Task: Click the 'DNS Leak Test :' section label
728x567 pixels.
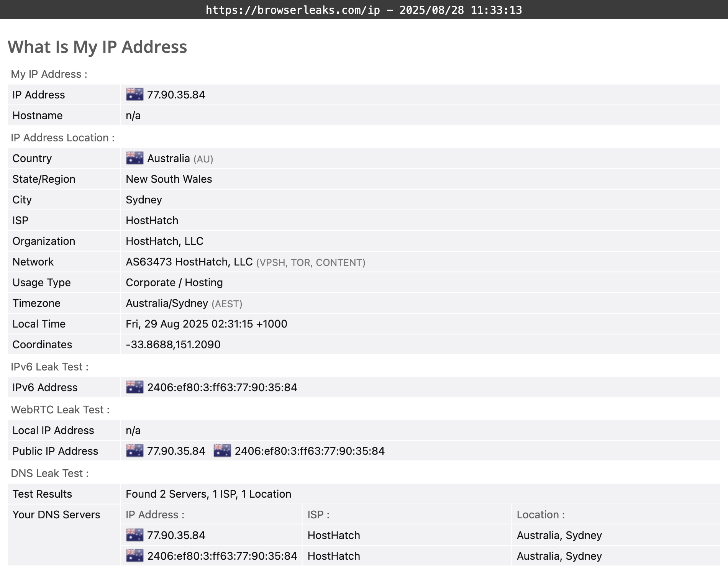Action: pyautogui.click(x=50, y=473)
